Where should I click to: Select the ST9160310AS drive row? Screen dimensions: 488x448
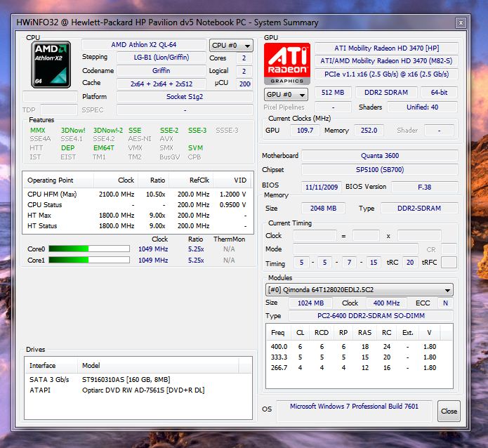(x=138, y=379)
